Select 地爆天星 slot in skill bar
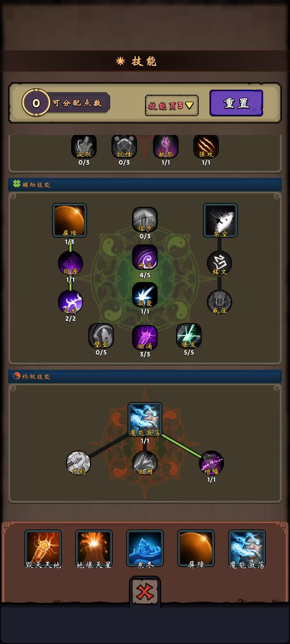The width and height of the screenshot is (290, 644). 94,548
